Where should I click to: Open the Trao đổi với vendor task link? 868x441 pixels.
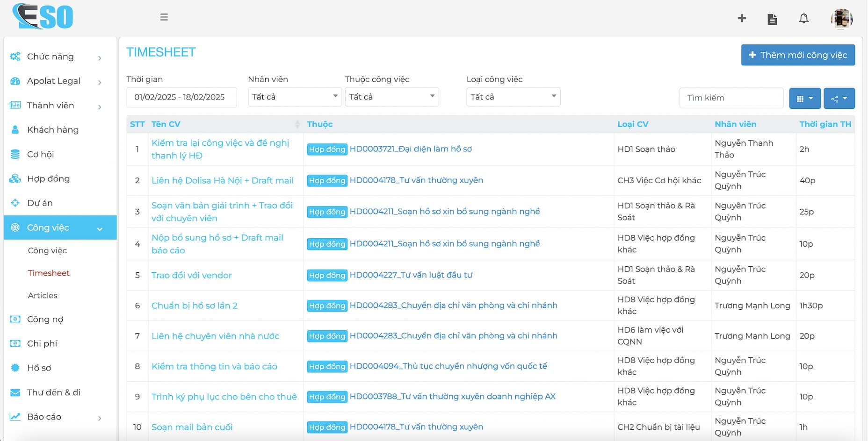click(x=192, y=275)
